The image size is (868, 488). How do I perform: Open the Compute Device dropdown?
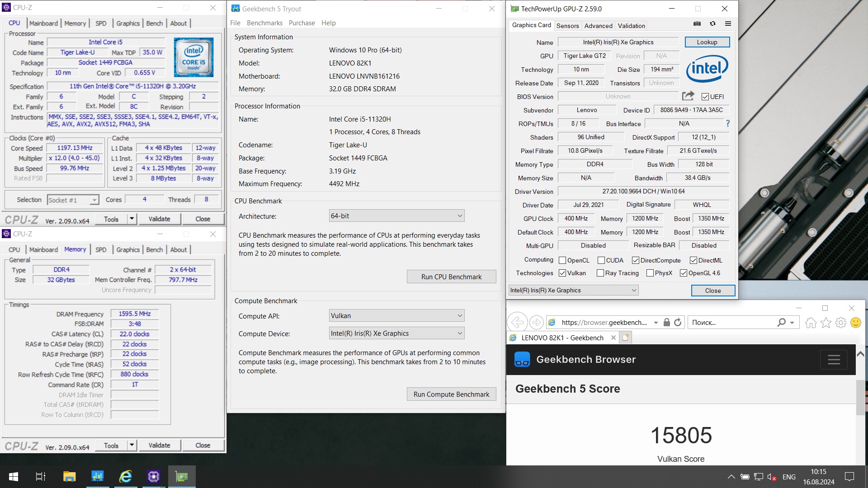(396, 333)
